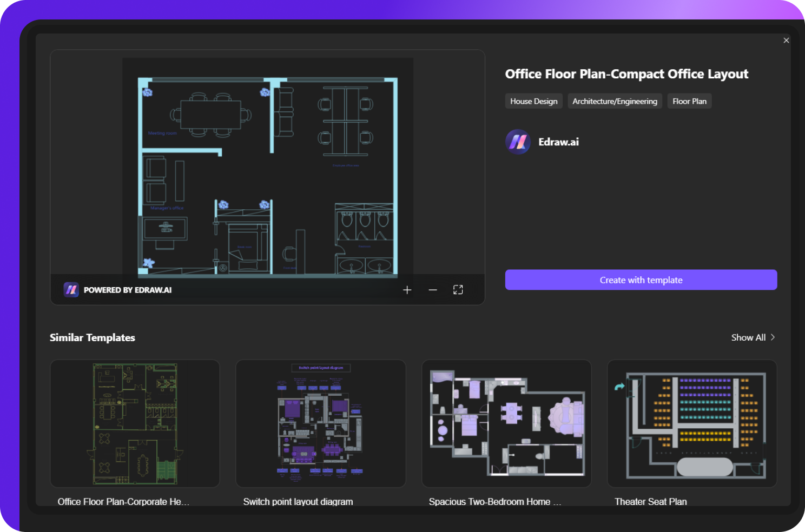805x532 pixels.
Task: Open the Theater Seat Plan thumbnail
Action: click(692, 423)
